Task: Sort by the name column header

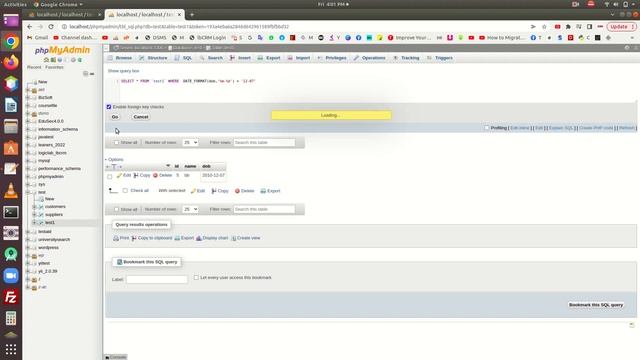Action: [x=190, y=167]
